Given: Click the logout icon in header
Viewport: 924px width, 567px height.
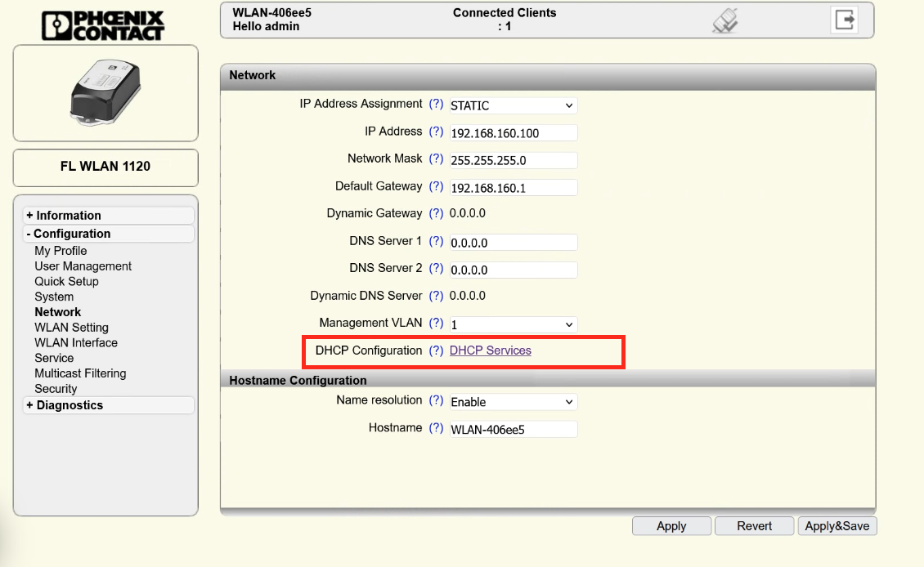Looking at the screenshot, I should point(844,20).
